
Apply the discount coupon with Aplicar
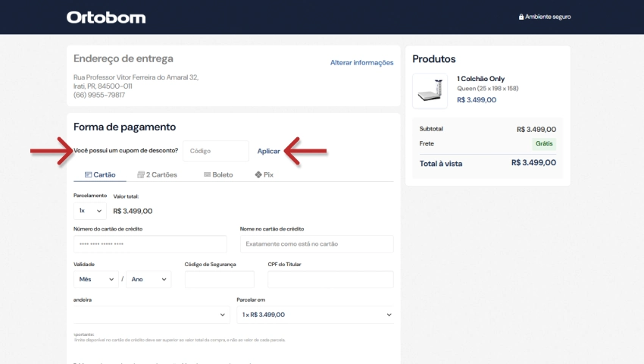click(x=268, y=151)
